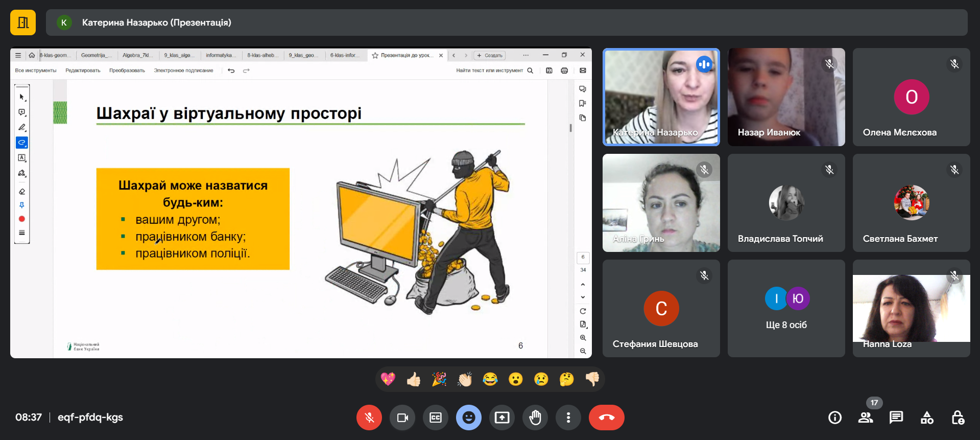The height and width of the screenshot is (440, 980).
Task: Turn off the camera
Action: [402, 418]
